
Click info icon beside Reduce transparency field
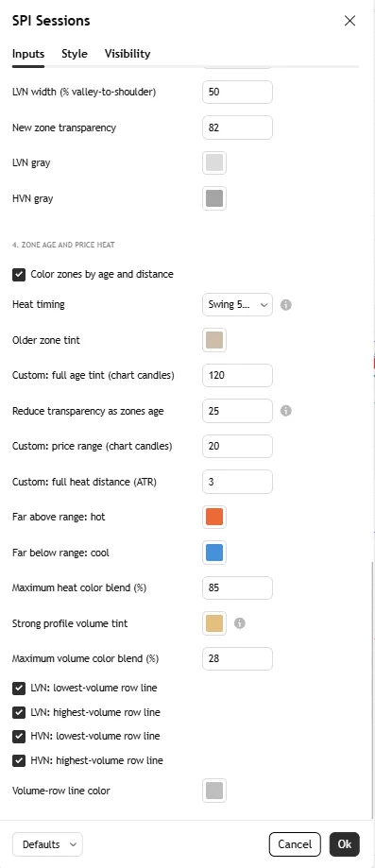coord(286,411)
